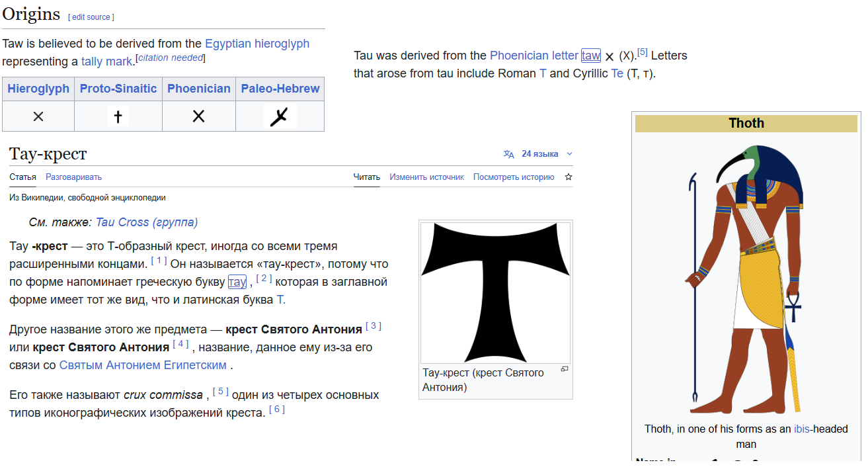Click the citation needed superscript link

(171, 58)
